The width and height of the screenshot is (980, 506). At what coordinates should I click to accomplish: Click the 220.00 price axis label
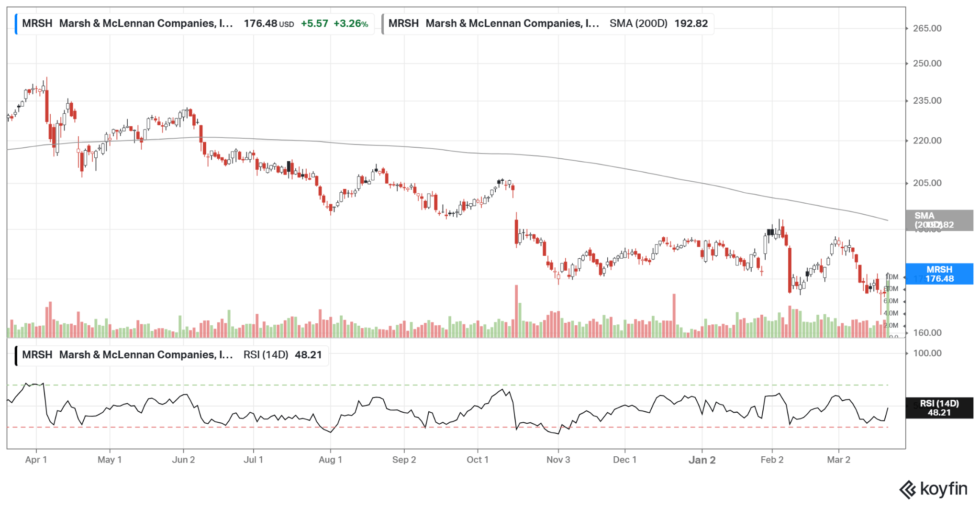pyautogui.click(x=927, y=141)
